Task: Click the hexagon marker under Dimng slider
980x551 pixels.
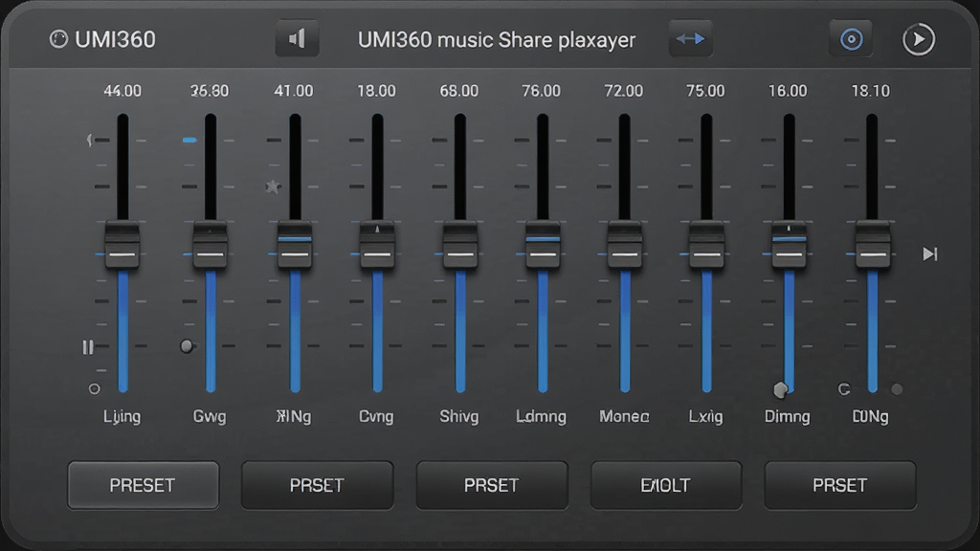Action: (x=781, y=390)
